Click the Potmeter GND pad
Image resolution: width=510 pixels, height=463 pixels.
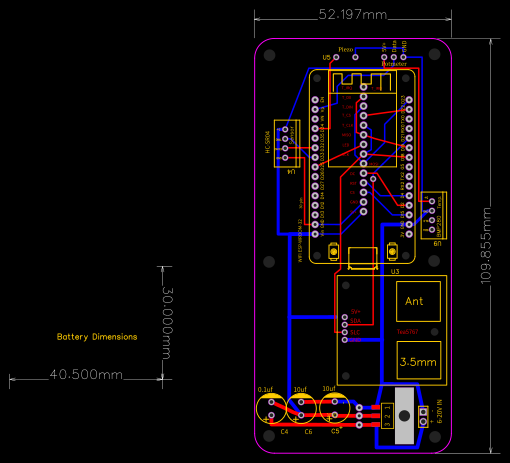pyautogui.click(x=403, y=57)
